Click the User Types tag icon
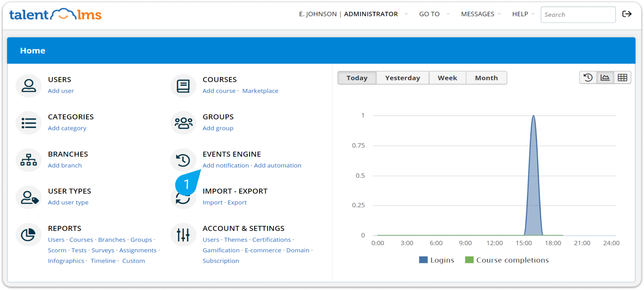This screenshot has width=644, height=290. click(29, 197)
